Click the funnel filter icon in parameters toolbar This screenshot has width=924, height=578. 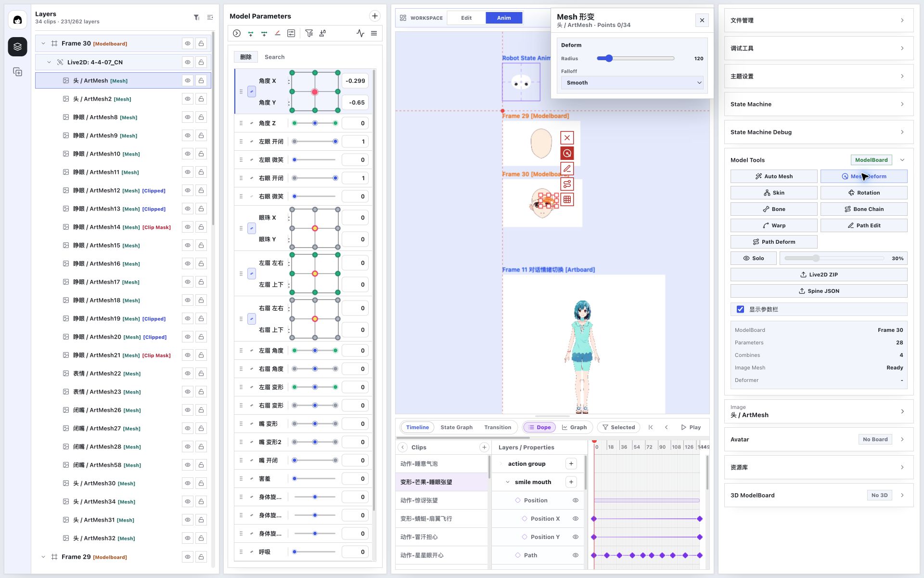point(309,33)
